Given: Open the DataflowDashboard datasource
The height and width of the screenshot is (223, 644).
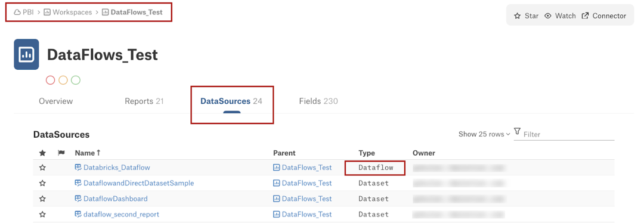Looking at the screenshot, I should tap(116, 199).
